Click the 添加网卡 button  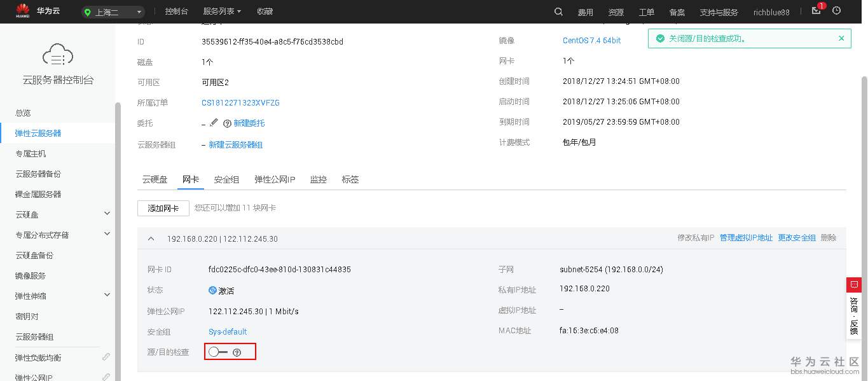tap(163, 208)
